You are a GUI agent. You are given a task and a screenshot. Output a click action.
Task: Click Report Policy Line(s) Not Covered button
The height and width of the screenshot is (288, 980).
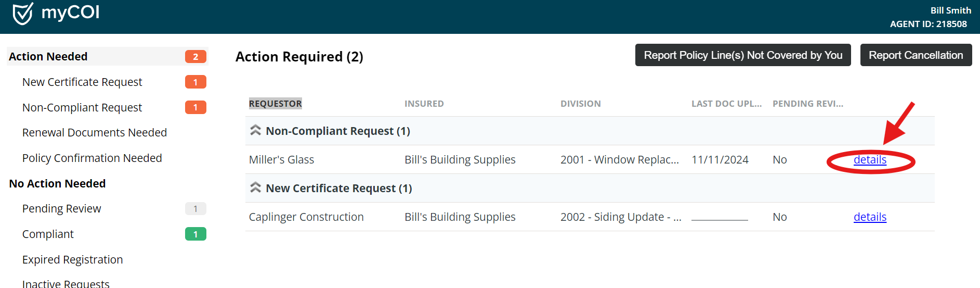click(x=743, y=55)
